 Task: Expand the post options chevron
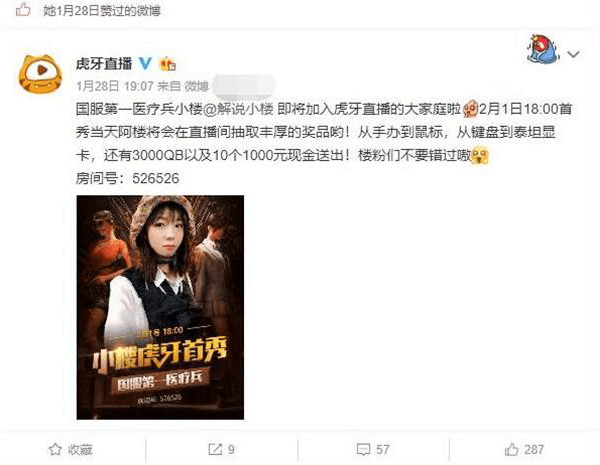coord(573,54)
